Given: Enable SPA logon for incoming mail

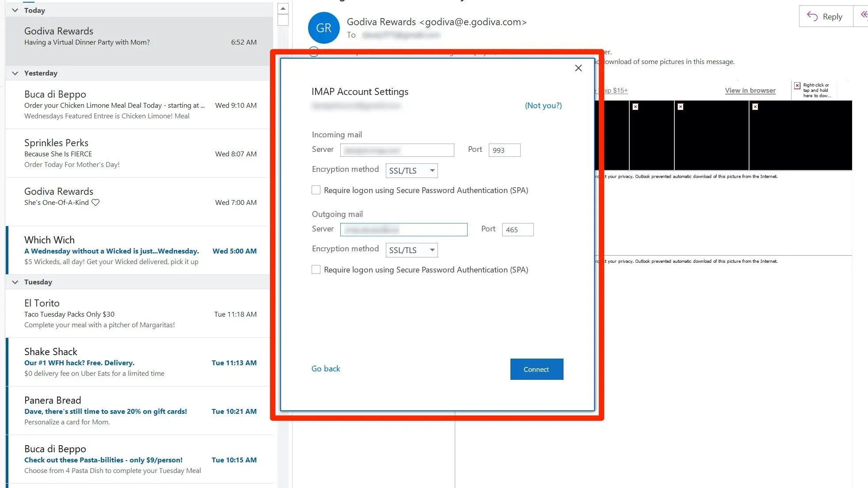Looking at the screenshot, I should click(x=316, y=190).
